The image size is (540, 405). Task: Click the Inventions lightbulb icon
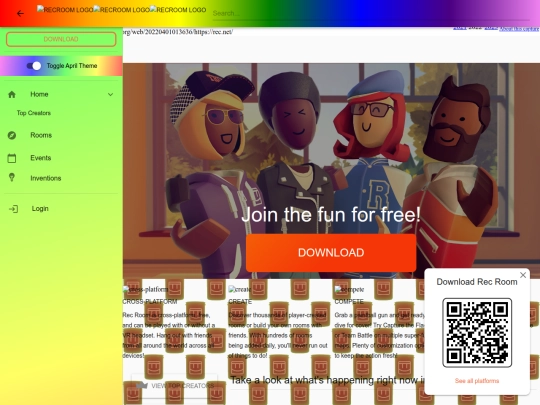12,177
